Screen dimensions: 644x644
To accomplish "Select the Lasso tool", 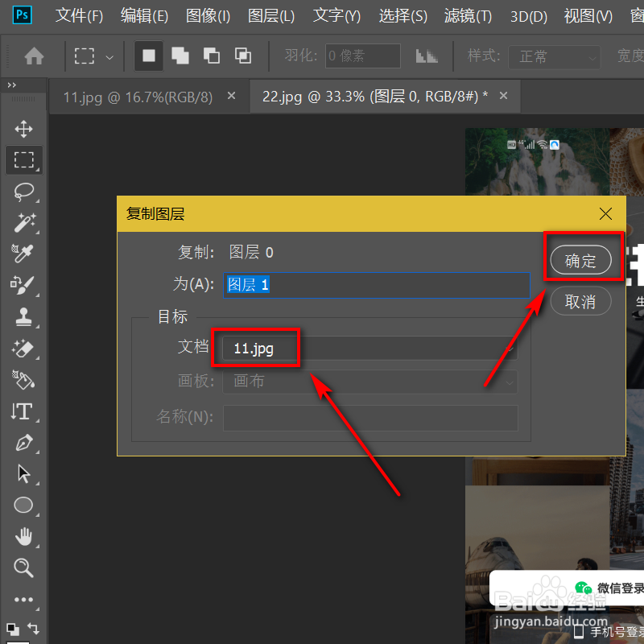I will (x=23, y=192).
